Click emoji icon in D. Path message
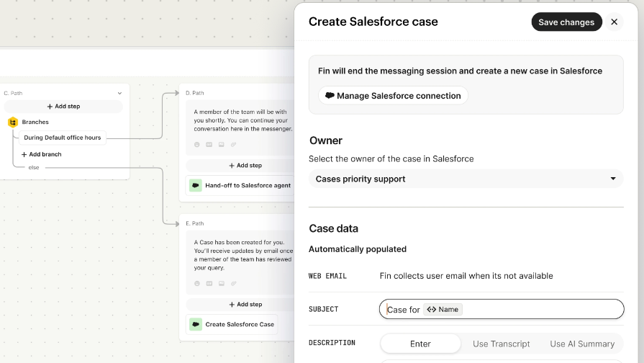 197,144
